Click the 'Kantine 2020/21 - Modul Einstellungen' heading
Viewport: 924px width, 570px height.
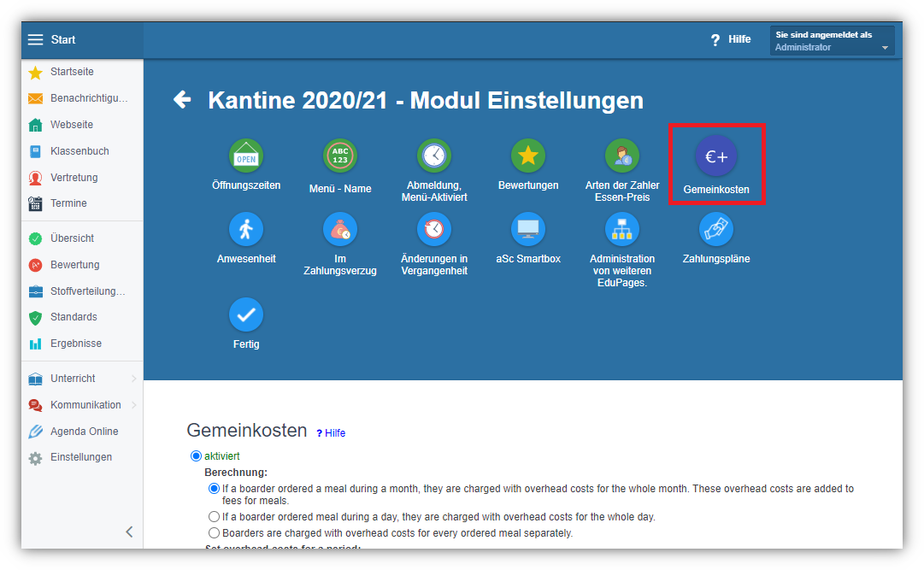pyautogui.click(x=426, y=100)
